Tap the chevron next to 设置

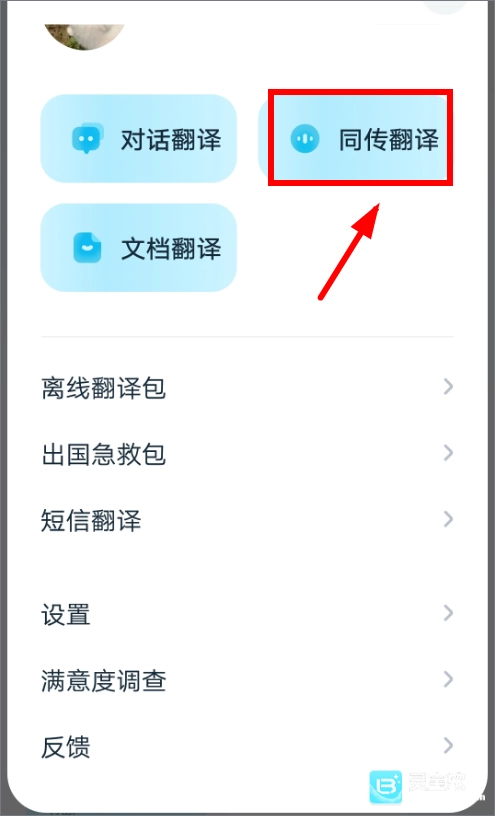[x=448, y=613]
